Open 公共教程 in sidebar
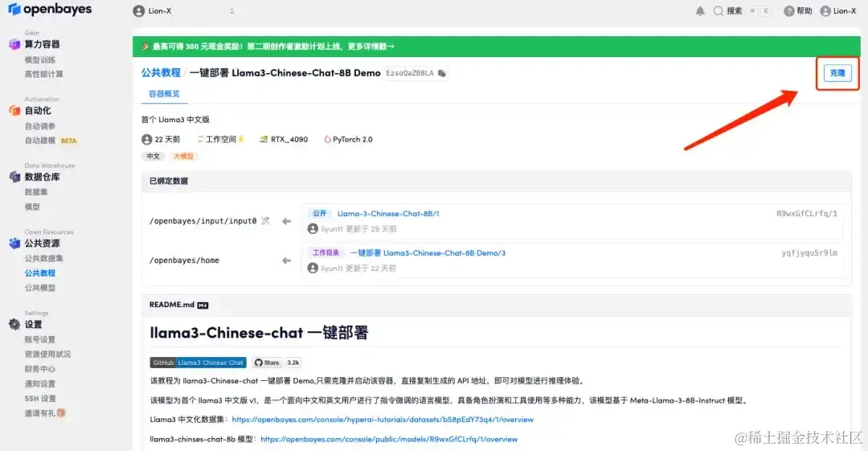The height and width of the screenshot is (451, 868). click(x=40, y=273)
